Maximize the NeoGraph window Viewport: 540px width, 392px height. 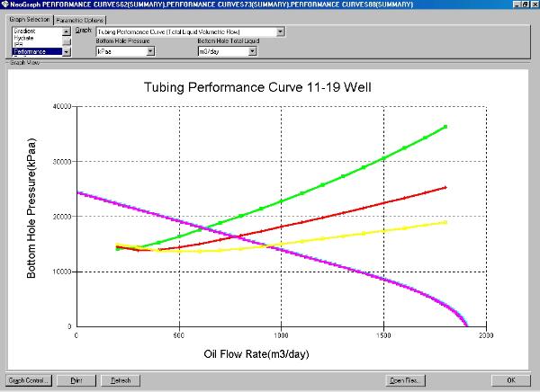(x=524, y=4)
